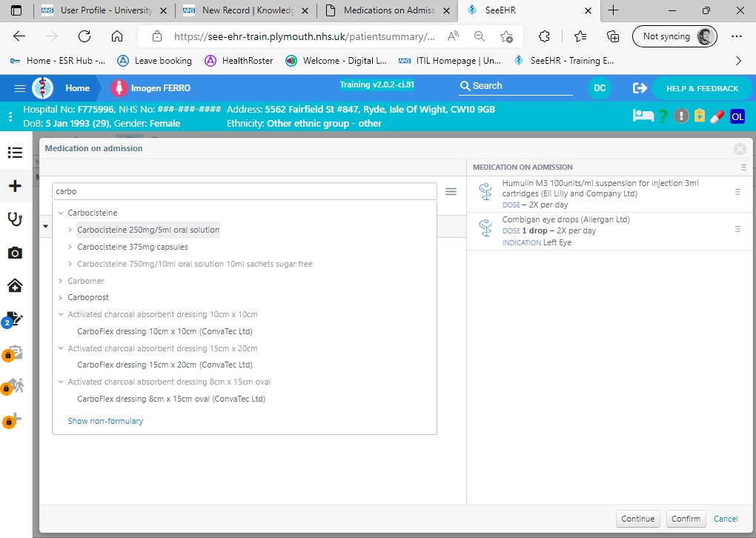Viewport: 756px width, 538px height.
Task: Click the drug search field containing carbo
Action: click(245, 191)
